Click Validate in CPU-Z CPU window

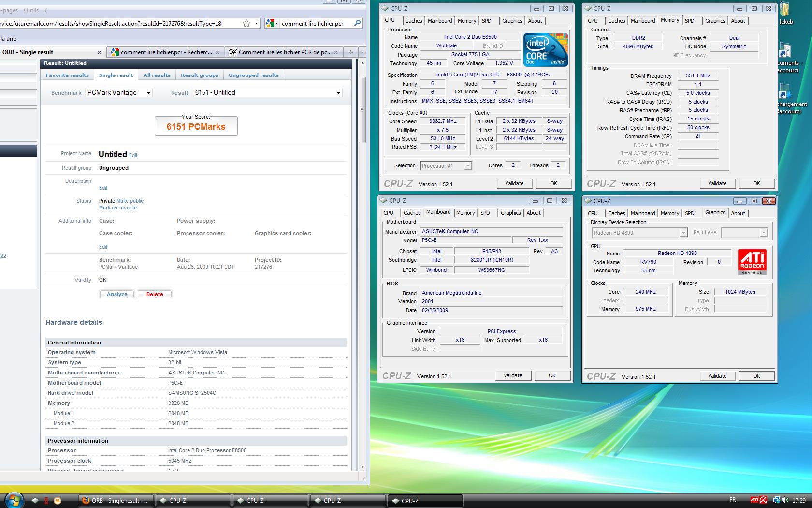pyautogui.click(x=514, y=183)
